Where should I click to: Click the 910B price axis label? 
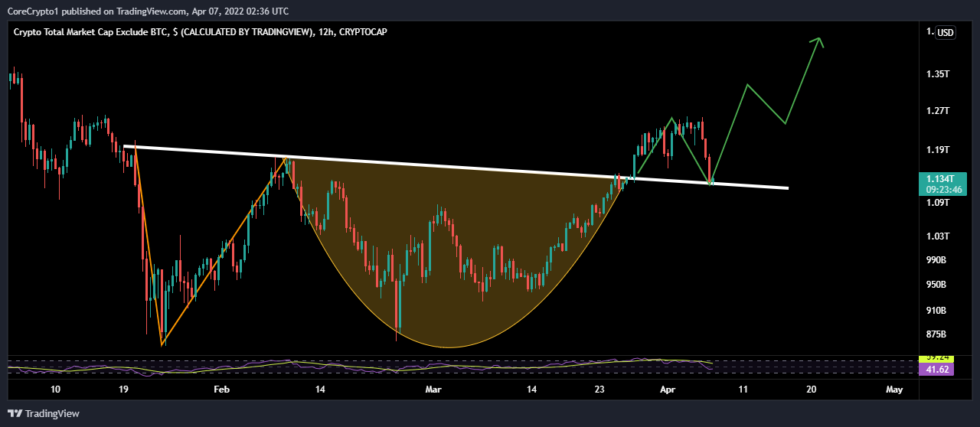click(x=937, y=311)
